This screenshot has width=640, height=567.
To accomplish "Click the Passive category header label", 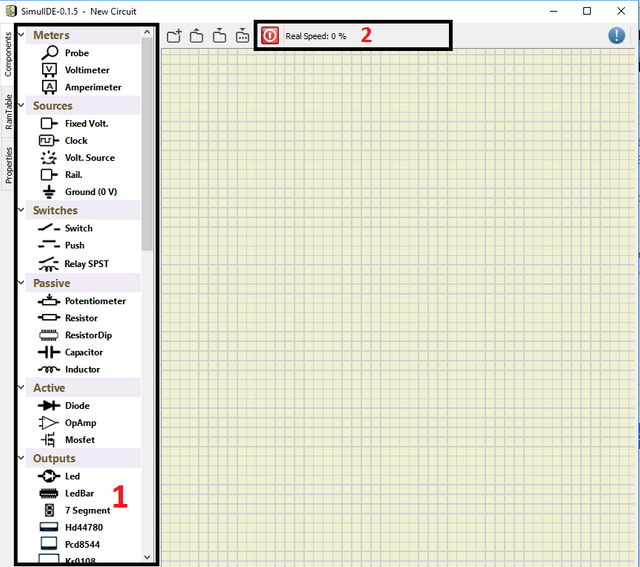I will (x=51, y=283).
